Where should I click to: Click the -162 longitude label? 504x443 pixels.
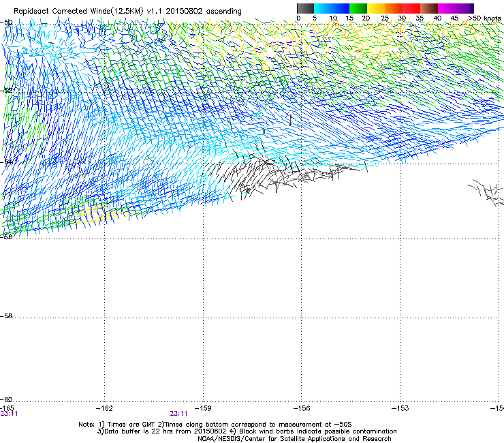coord(104,408)
